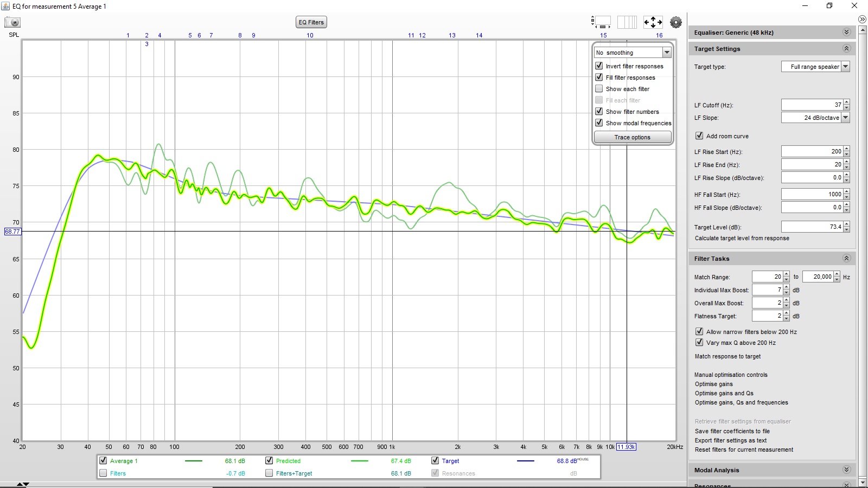Show the Filters trace
The width and height of the screenshot is (868, 488).
click(x=103, y=473)
